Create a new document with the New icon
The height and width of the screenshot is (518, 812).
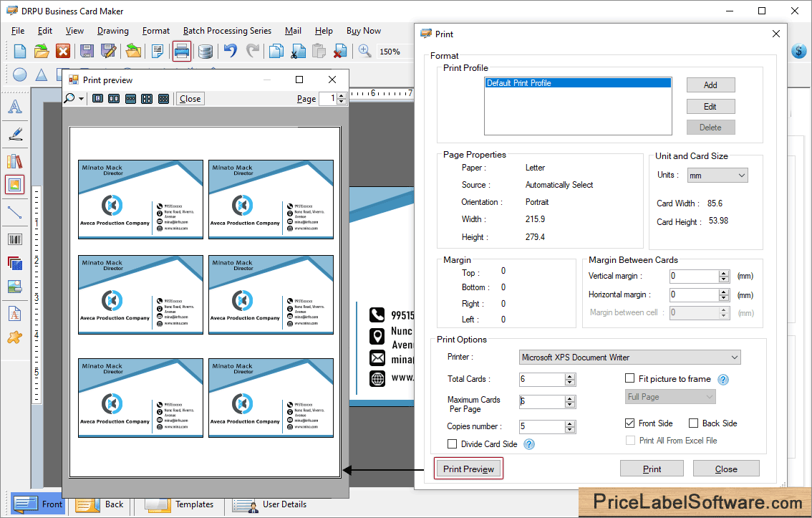pos(19,52)
